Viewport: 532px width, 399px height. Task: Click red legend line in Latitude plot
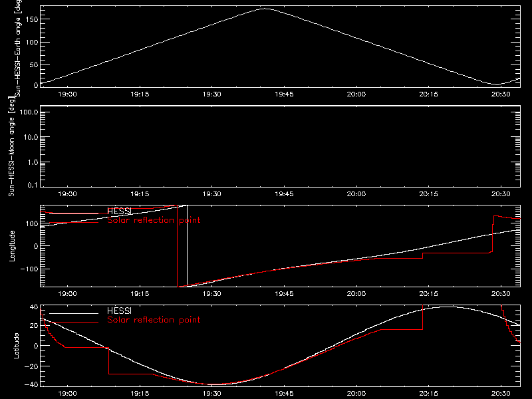click(x=74, y=322)
